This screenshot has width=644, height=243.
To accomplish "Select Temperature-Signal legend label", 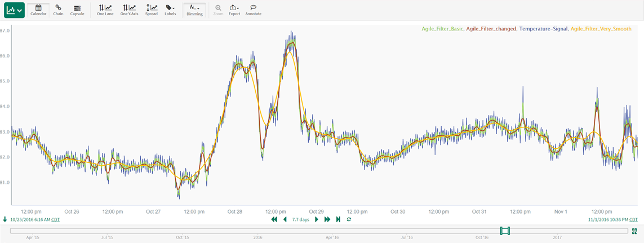I will click(543, 29).
